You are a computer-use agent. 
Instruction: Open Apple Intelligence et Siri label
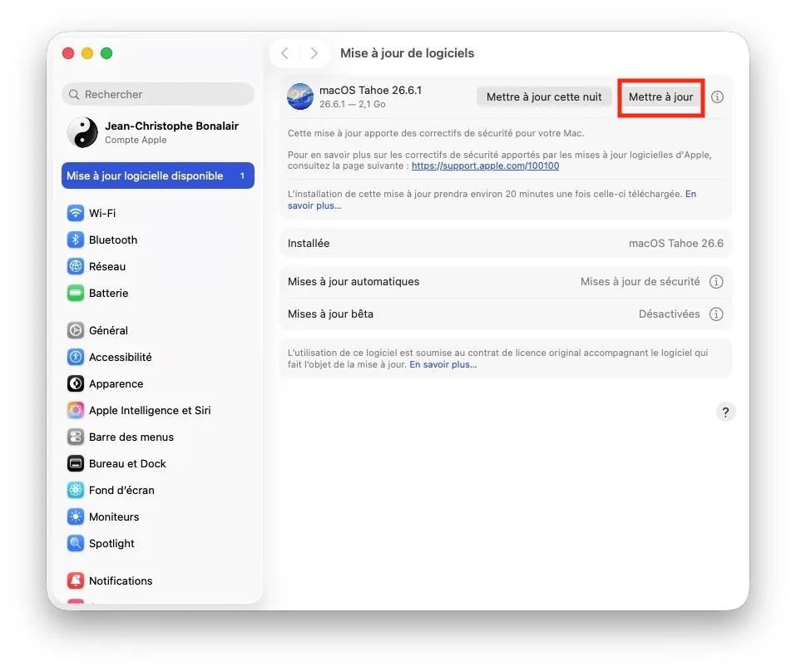[x=150, y=411]
